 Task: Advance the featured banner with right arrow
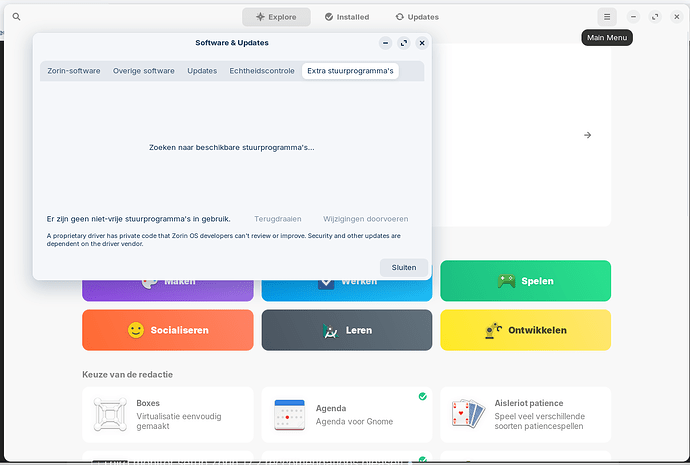[587, 135]
